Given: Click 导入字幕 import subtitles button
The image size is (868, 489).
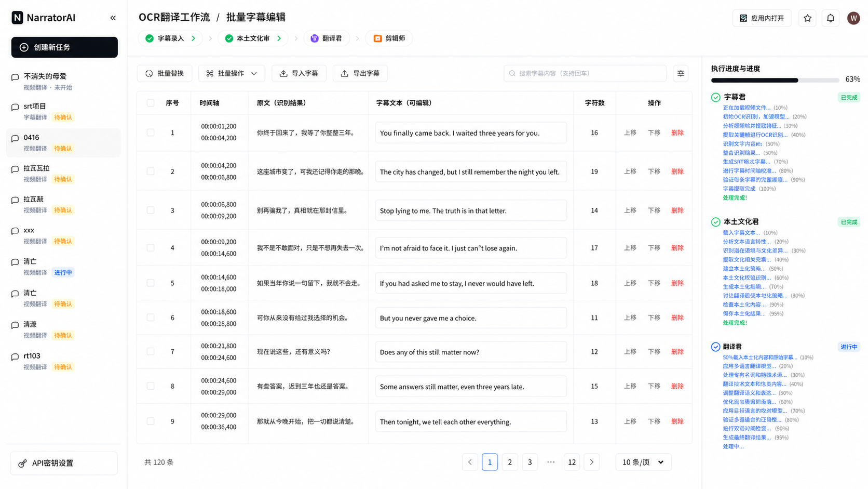Looking at the screenshot, I should point(299,73).
